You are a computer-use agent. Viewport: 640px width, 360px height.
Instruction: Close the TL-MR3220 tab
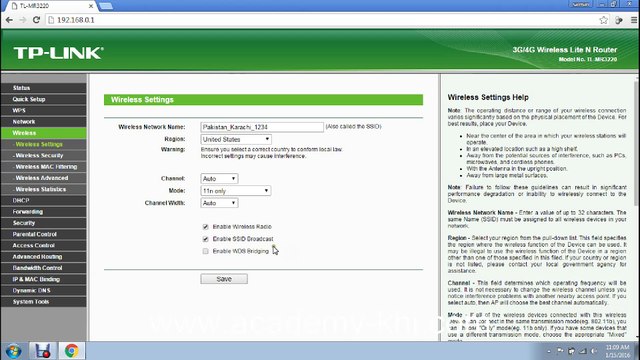[91, 6]
